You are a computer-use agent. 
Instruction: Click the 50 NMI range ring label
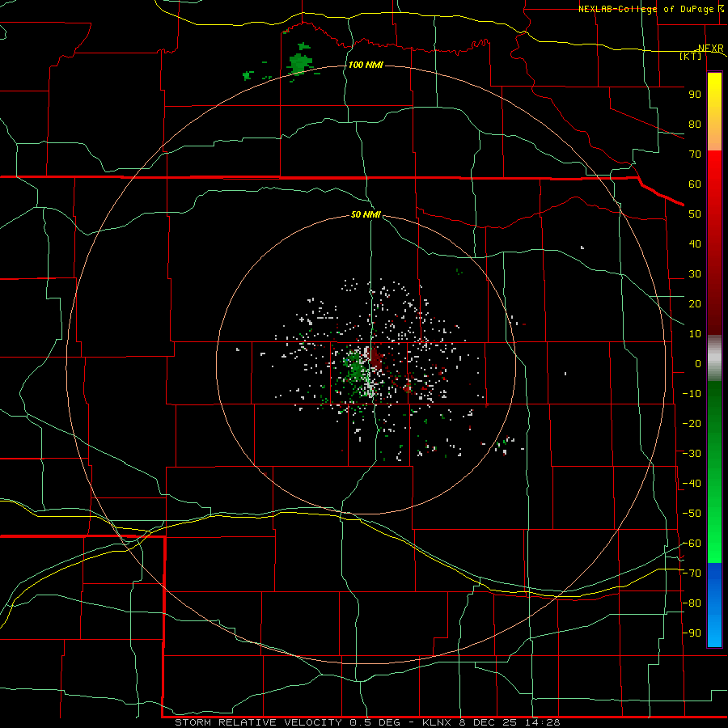[366, 214]
